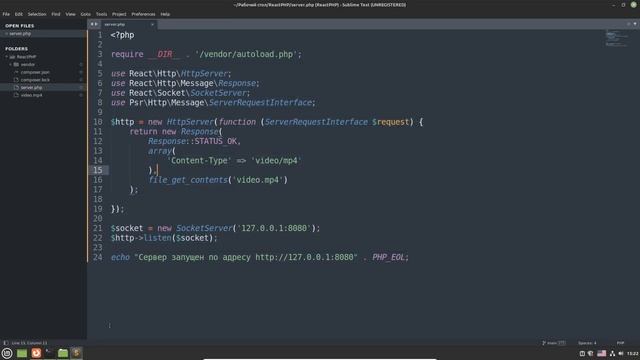The height and width of the screenshot is (360, 640).
Task: Open the green file manager taskbar icon
Action: coord(63,353)
